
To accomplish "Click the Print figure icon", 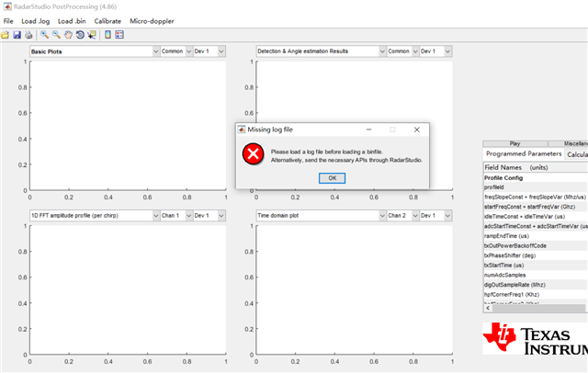I will coord(28,35).
